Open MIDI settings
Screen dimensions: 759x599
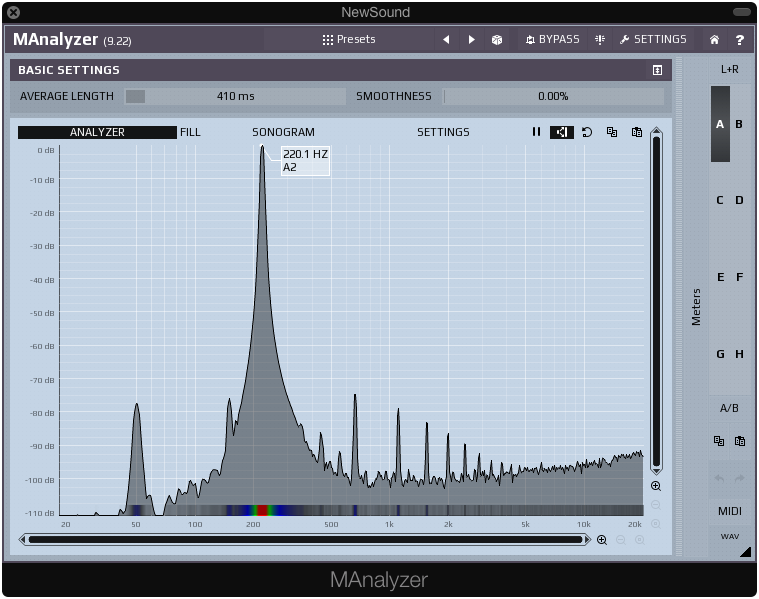pyautogui.click(x=729, y=511)
